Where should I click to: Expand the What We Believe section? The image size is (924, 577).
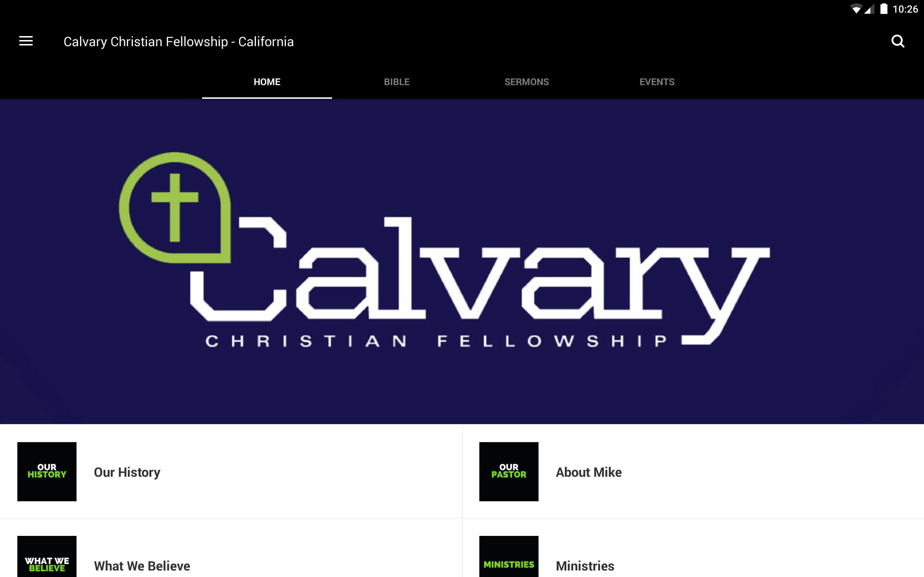[143, 566]
